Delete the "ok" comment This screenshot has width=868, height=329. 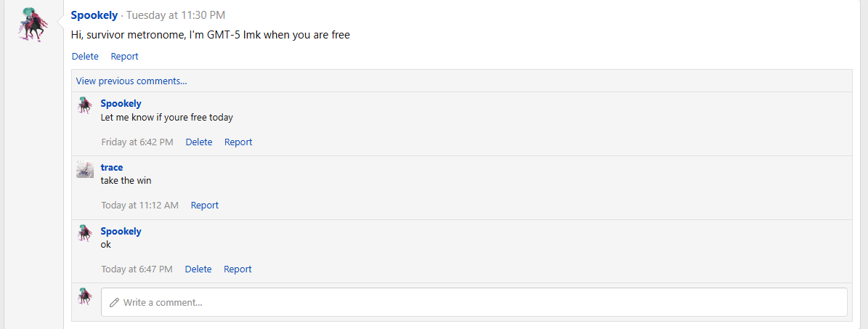point(198,269)
